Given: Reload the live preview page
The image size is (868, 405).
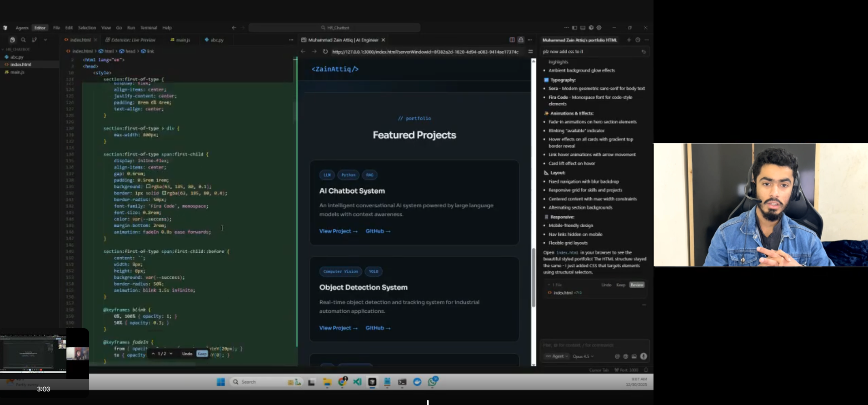Looking at the screenshot, I should pyautogui.click(x=325, y=52).
